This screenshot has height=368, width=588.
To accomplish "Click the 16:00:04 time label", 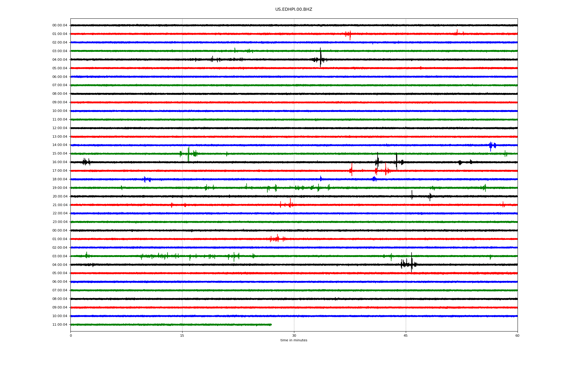I will pos(60,162).
